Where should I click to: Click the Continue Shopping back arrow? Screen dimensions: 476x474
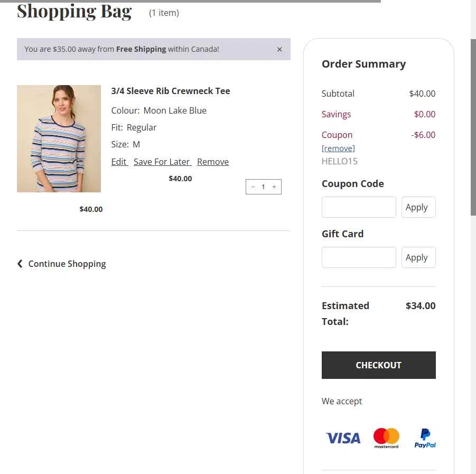pyautogui.click(x=20, y=264)
